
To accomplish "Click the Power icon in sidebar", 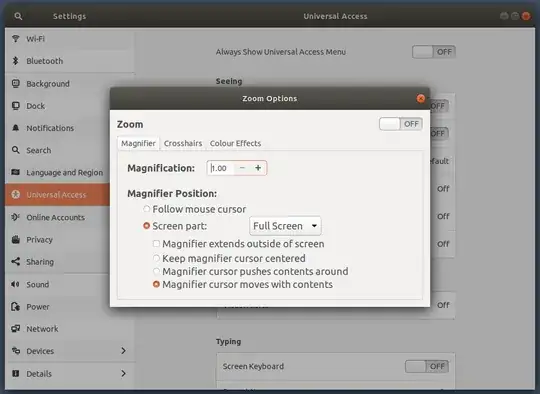I will (x=15, y=306).
